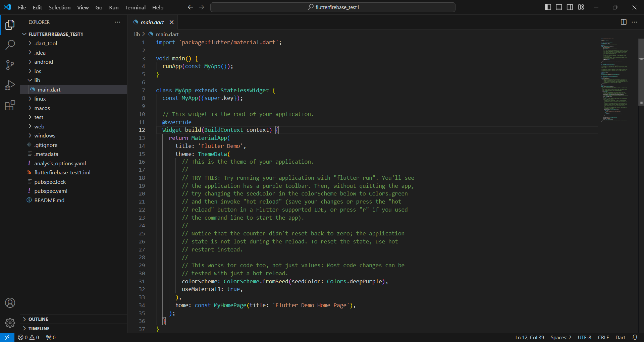
Task: Go back with the navigation arrow
Action: (x=190, y=7)
